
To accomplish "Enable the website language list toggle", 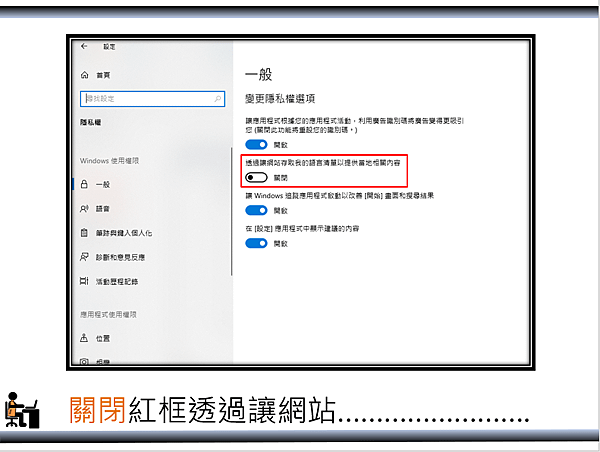I will (256, 178).
